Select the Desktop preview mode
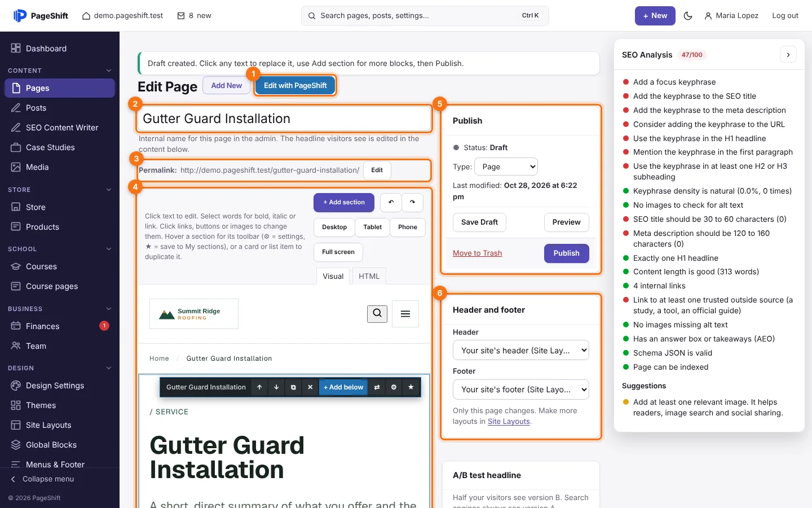The height and width of the screenshot is (508, 812). click(334, 227)
